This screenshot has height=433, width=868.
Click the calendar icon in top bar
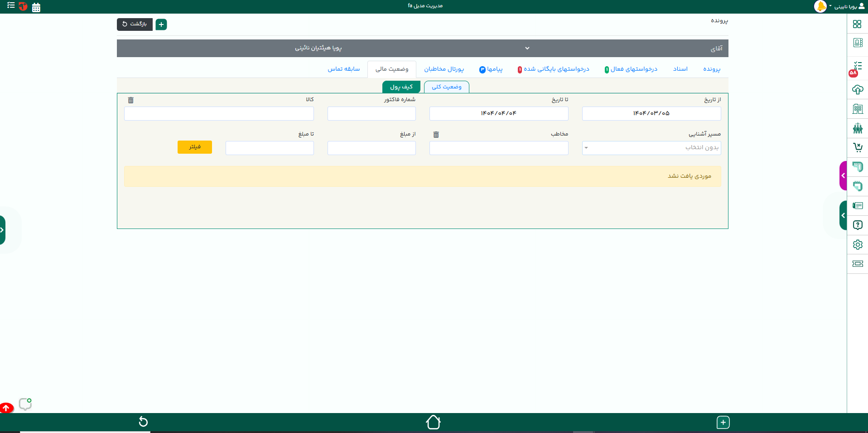click(36, 7)
